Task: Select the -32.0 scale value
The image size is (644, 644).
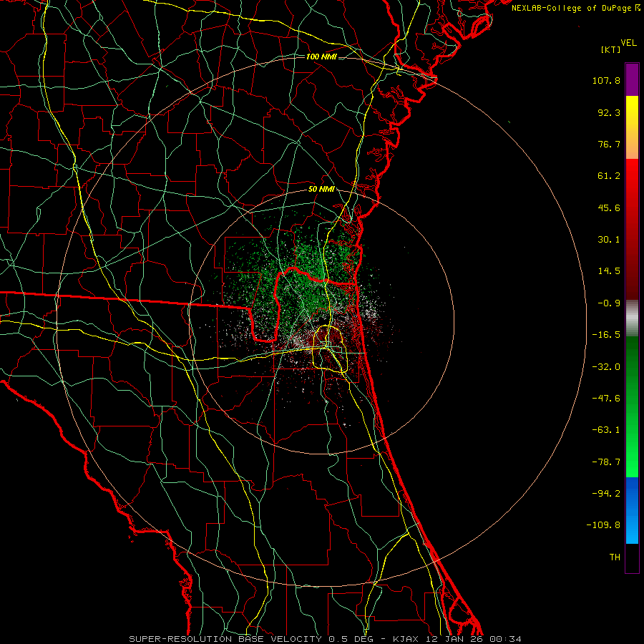Action: click(606, 367)
